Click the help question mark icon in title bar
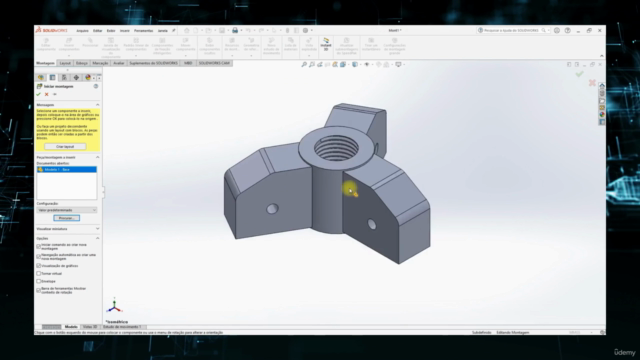The image size is (640, 360). point(567,31)
